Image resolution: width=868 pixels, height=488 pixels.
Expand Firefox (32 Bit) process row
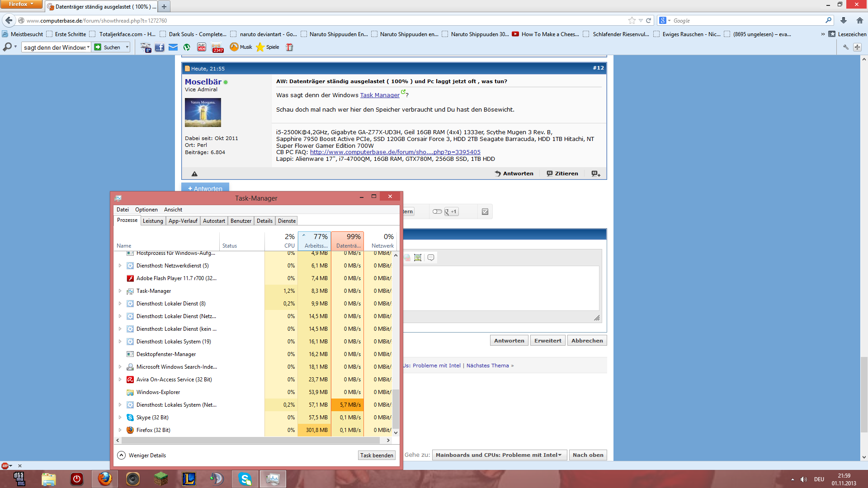[x=120, y=430]
